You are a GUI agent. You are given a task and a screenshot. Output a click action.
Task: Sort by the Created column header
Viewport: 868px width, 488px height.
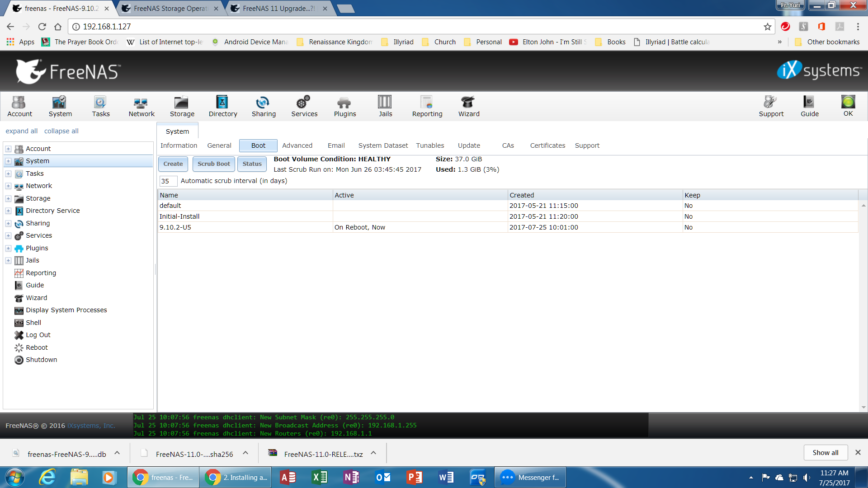pyautogui.click(x=595, y=195)
